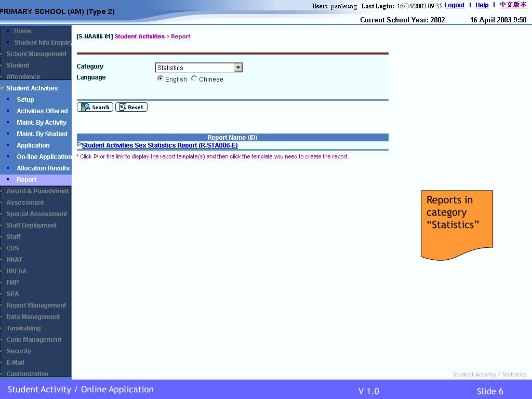Open Maint. By Activity item
Viewport: 532px width, 399px height.
coord(42,123)
